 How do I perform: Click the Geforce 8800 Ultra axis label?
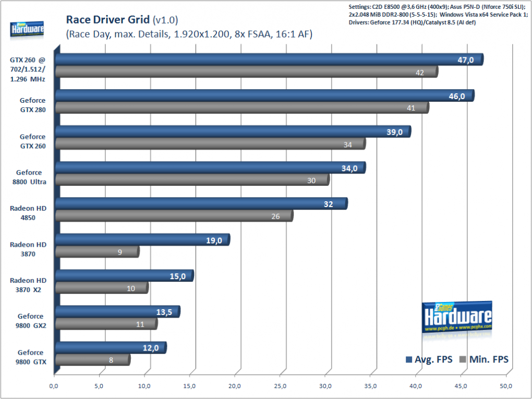click(29, 177)
